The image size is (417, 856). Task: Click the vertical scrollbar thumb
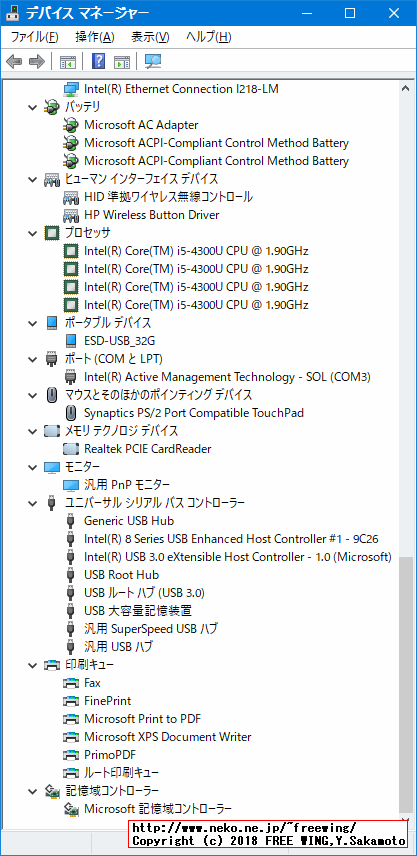(406, 684)
